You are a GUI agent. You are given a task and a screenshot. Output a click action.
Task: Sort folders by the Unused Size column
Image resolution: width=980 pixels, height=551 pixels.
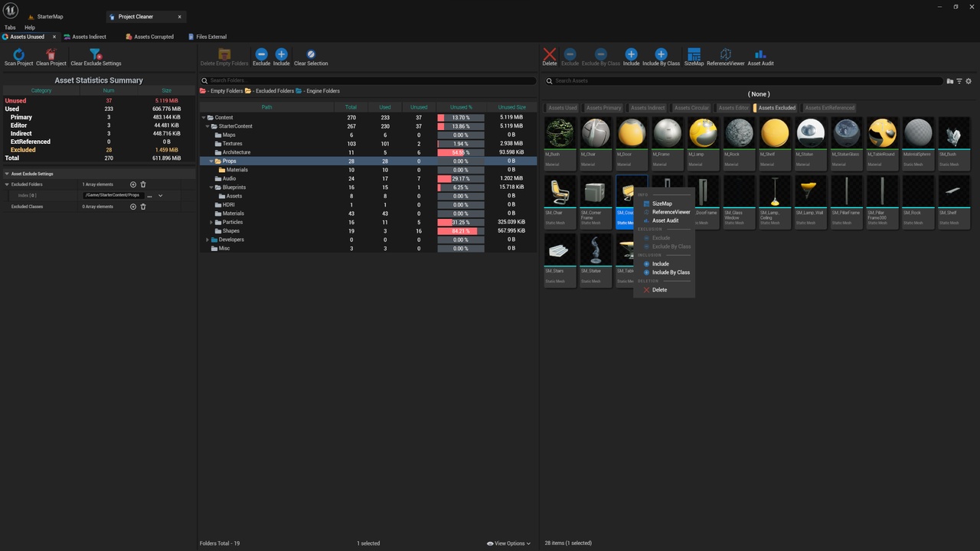click(x=511, y=107)
